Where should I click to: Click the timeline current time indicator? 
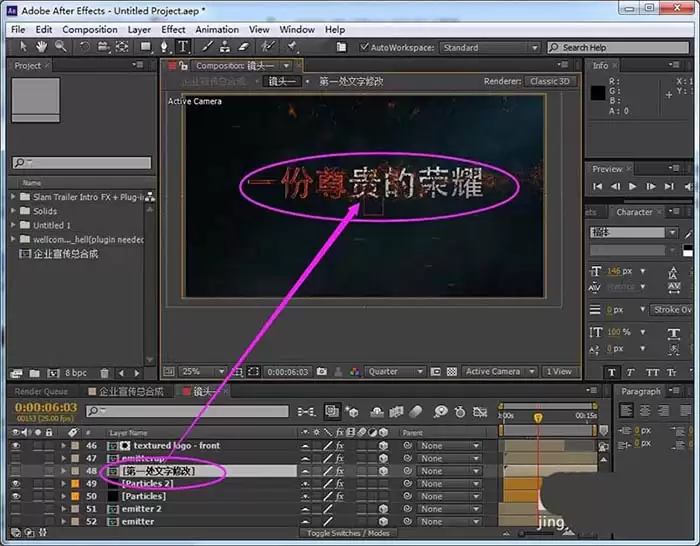tap(538, 417)
